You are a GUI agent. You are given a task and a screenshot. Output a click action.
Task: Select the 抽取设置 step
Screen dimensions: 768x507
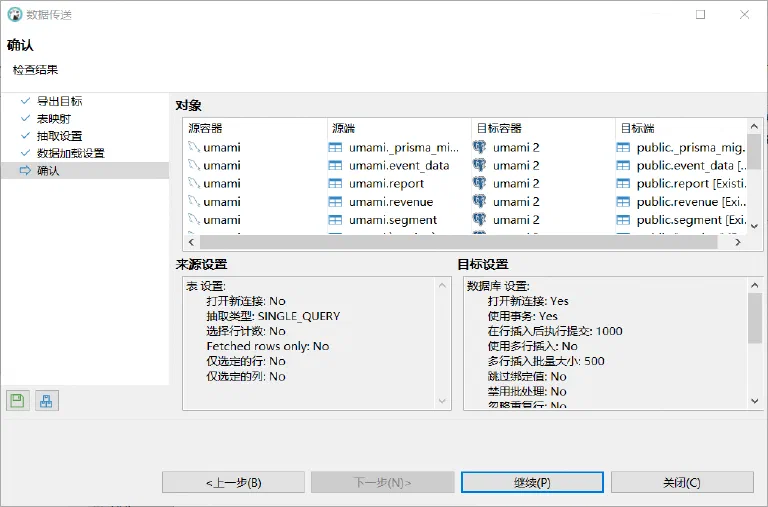click(x=60, y=136)
